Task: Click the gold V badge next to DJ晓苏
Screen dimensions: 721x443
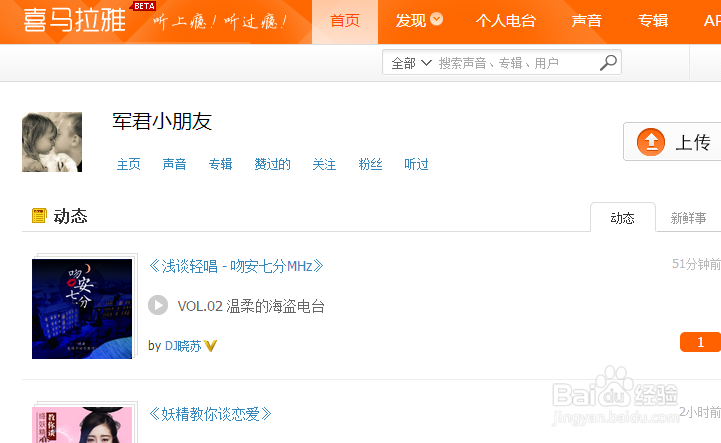Action: coord(210,345)
